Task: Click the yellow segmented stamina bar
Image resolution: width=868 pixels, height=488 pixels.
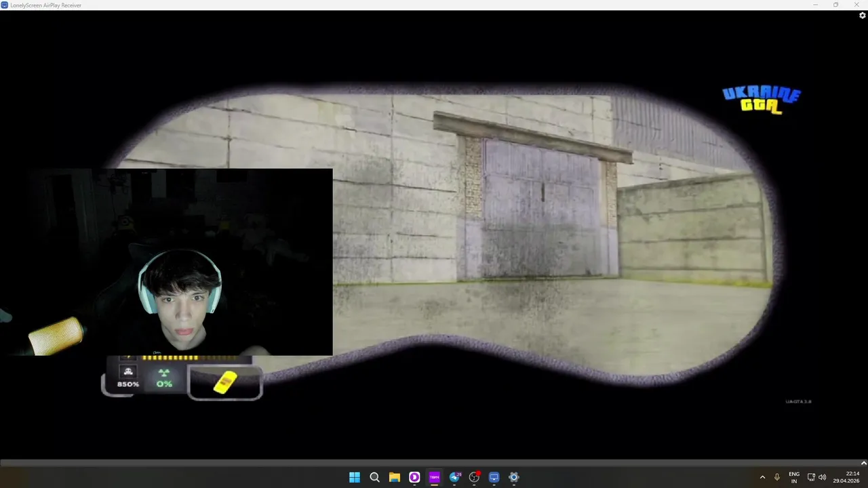Action: 170,357
